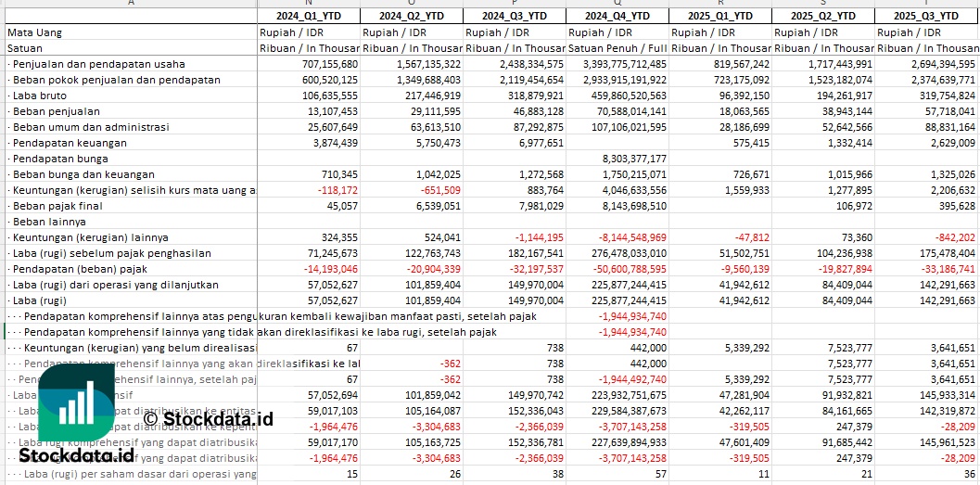Click cell value 1,717,443,991
980x485 pixels.
click(x=839, y=64)
